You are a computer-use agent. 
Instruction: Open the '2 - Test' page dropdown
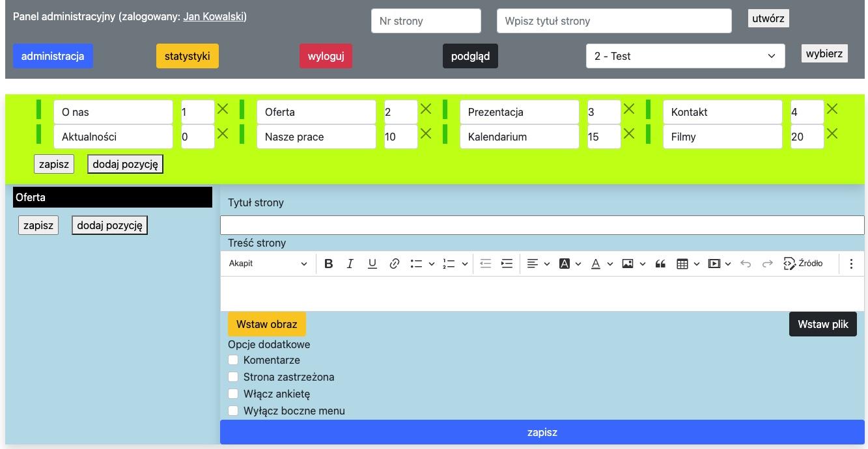[685, 56]
